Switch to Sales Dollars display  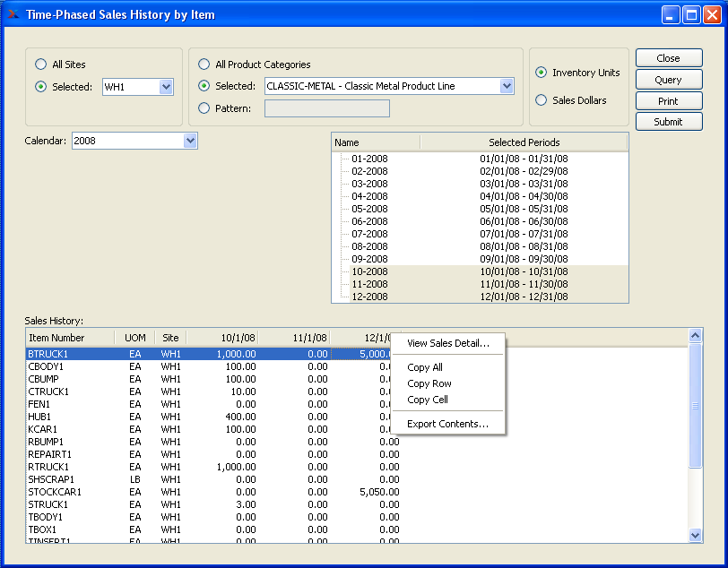(542, 100)
